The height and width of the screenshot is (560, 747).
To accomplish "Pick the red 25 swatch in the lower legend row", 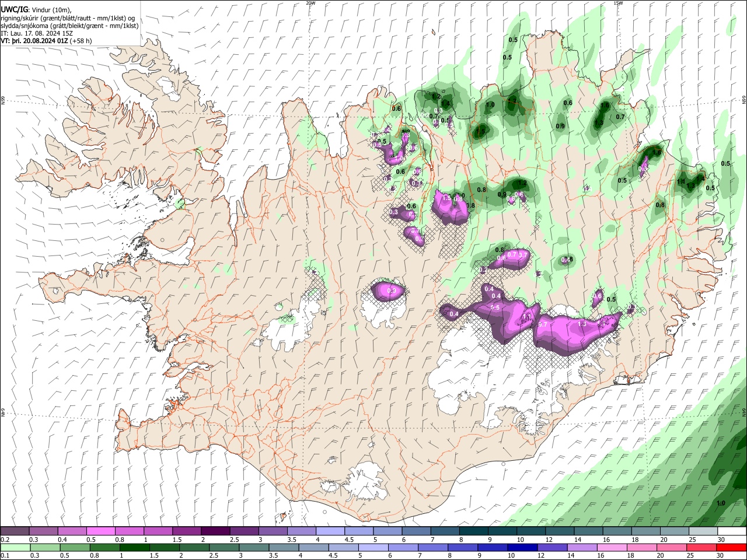I will pos(701,548).
